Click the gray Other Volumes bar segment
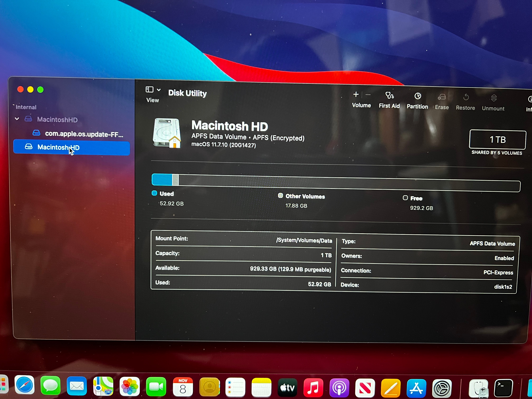Image resolution: width=532 pixels, height=399 pixels. [175, 180]
